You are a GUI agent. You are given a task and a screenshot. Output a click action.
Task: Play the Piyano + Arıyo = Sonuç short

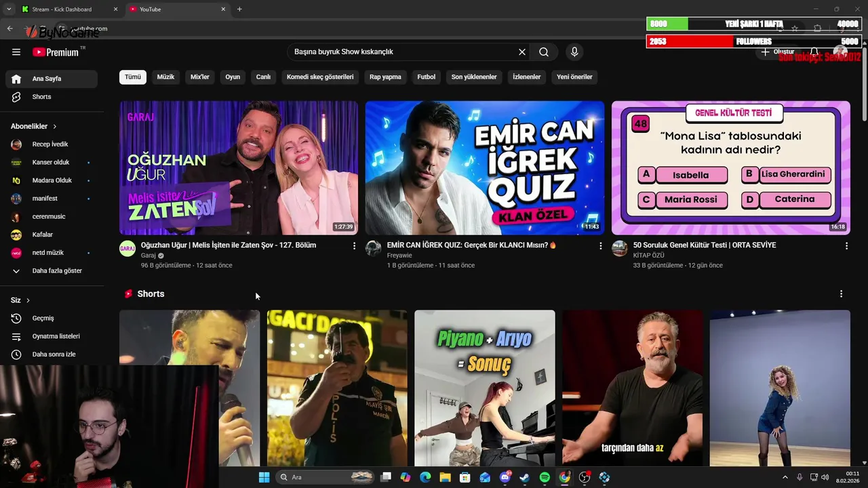coord(485,388)
